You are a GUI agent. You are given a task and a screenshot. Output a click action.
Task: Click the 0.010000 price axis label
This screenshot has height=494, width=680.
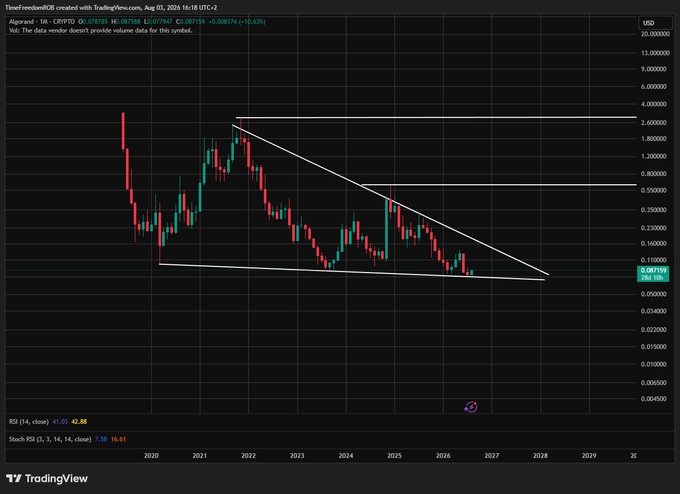point(655,364)
